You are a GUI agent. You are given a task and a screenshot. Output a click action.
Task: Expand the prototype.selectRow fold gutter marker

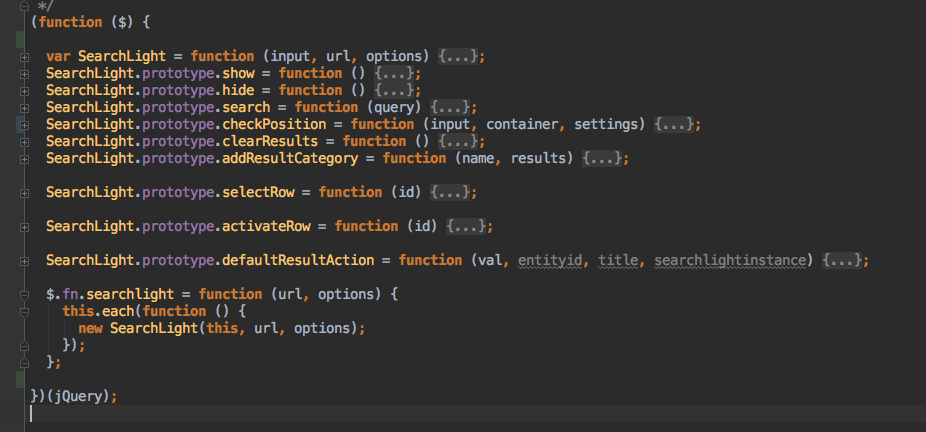pos(24,193)
